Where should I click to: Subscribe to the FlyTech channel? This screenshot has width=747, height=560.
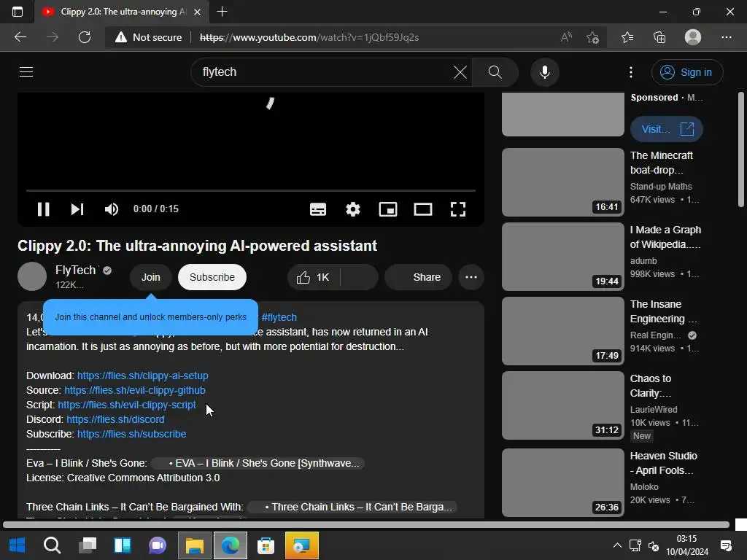pos(212,277)
